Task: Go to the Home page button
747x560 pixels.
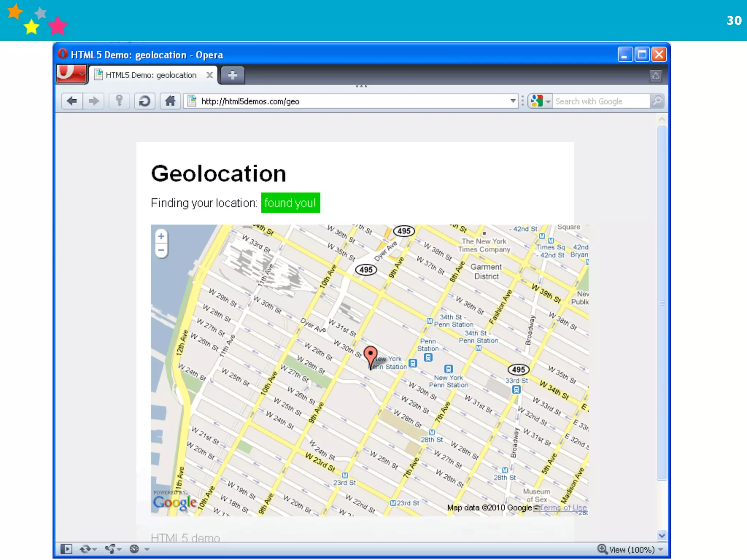Action: (x=170, y=101)
